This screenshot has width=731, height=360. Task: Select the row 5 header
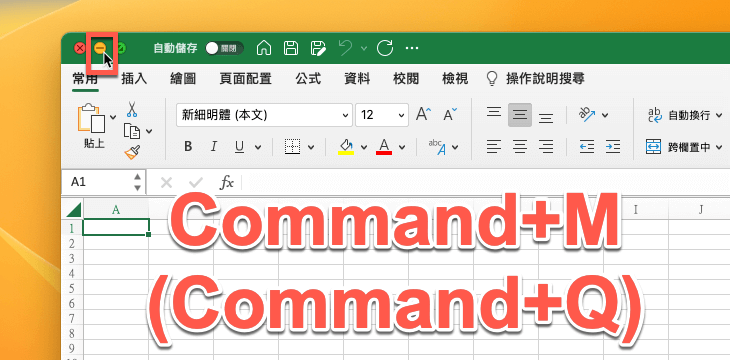(72, 289)
